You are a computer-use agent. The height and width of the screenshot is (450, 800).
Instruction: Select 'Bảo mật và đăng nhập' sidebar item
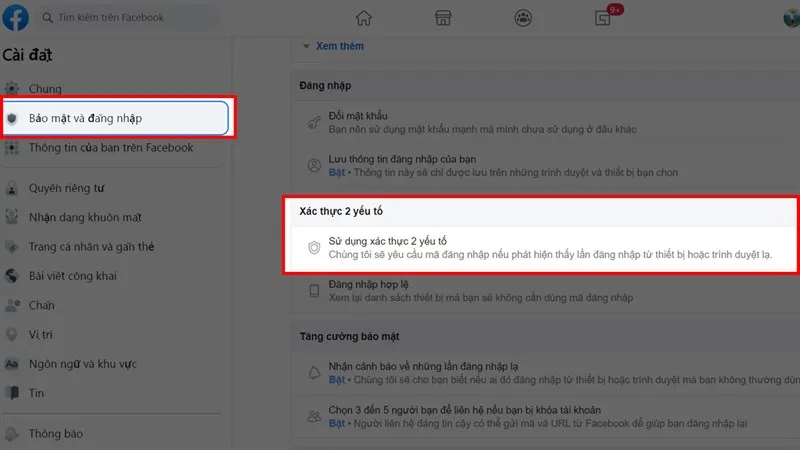point(116,118)
